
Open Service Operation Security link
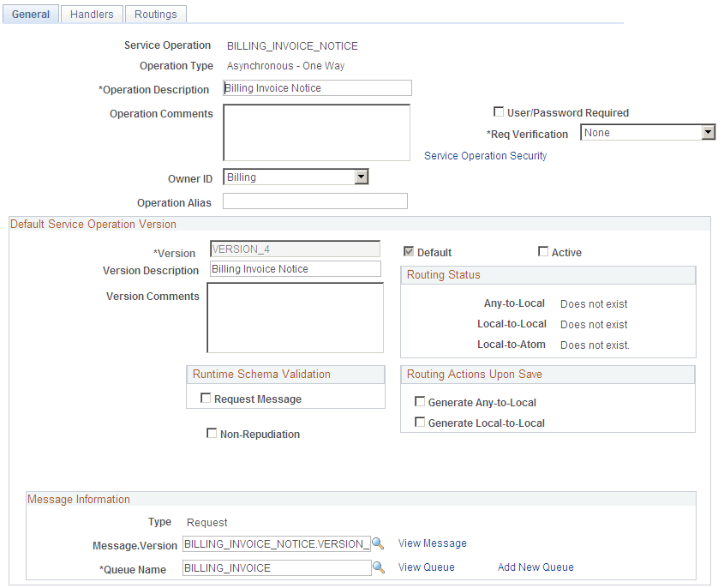tap(486, 155)
